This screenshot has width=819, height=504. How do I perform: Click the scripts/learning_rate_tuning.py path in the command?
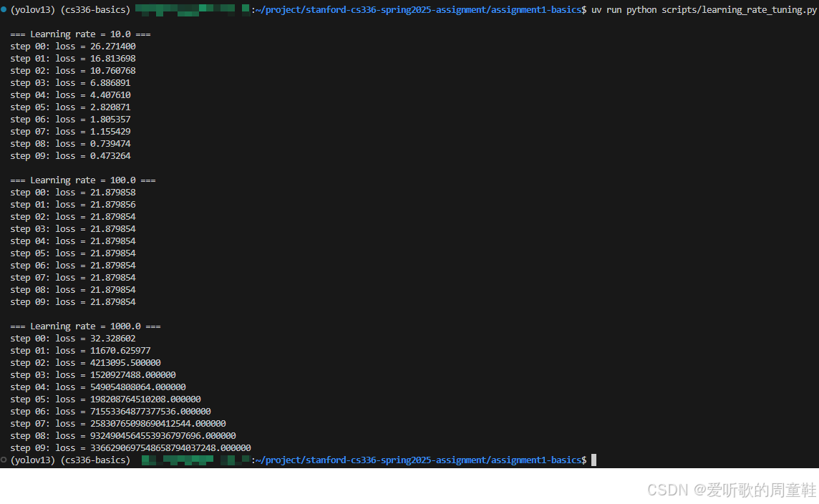tap(739, 10)
